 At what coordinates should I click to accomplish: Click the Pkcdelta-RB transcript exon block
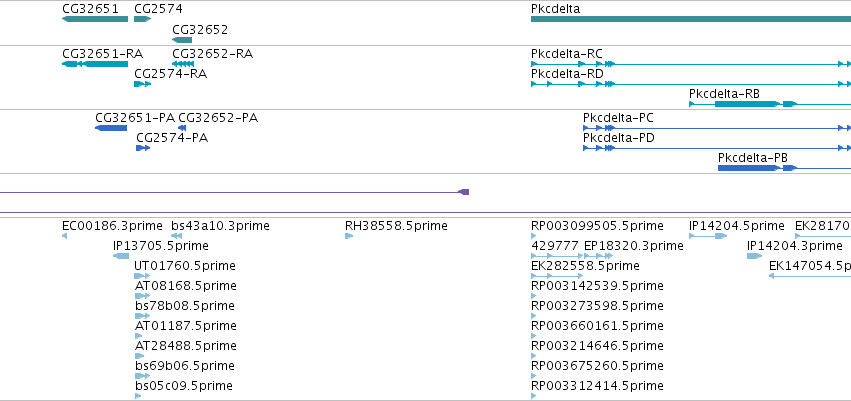click(x=747, y=104)
